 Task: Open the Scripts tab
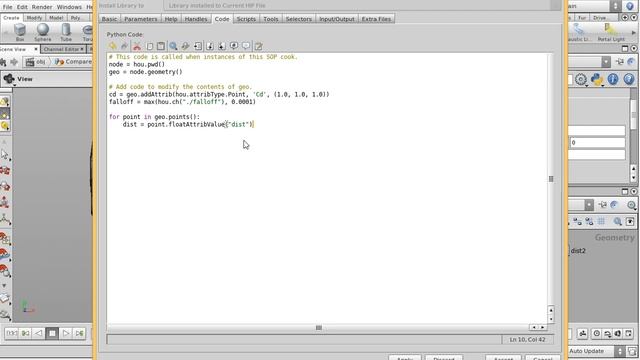click(246, 19)
